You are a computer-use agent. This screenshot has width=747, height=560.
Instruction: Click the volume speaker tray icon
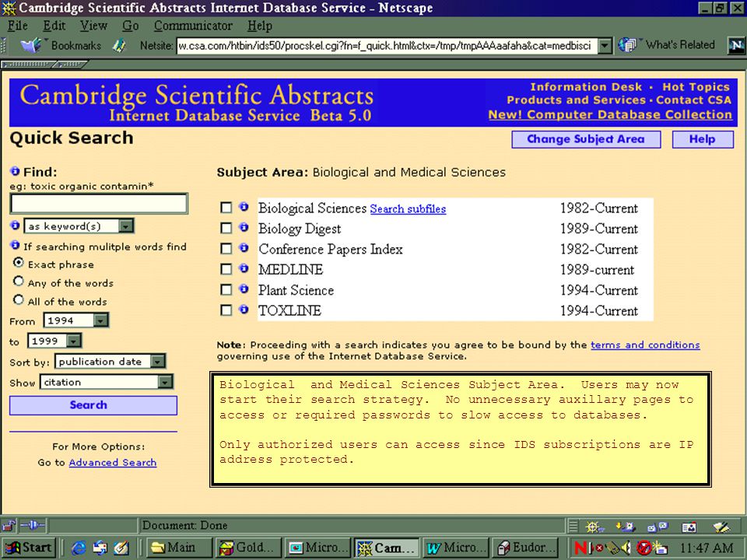point(626,548)
